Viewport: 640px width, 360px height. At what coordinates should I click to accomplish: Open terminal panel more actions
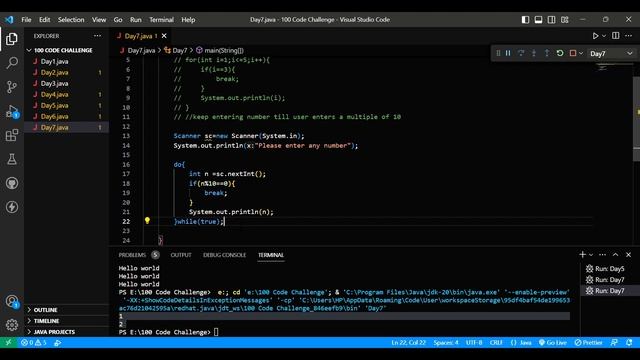602,255
